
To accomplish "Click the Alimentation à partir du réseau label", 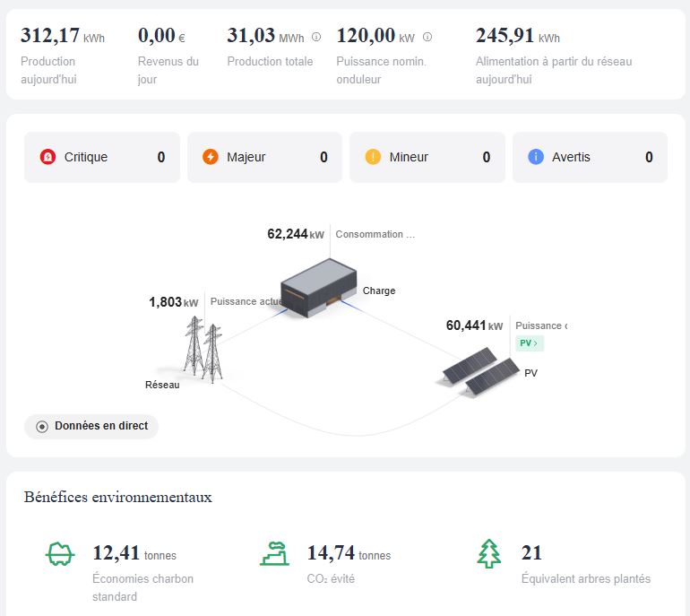I will 554,71.
